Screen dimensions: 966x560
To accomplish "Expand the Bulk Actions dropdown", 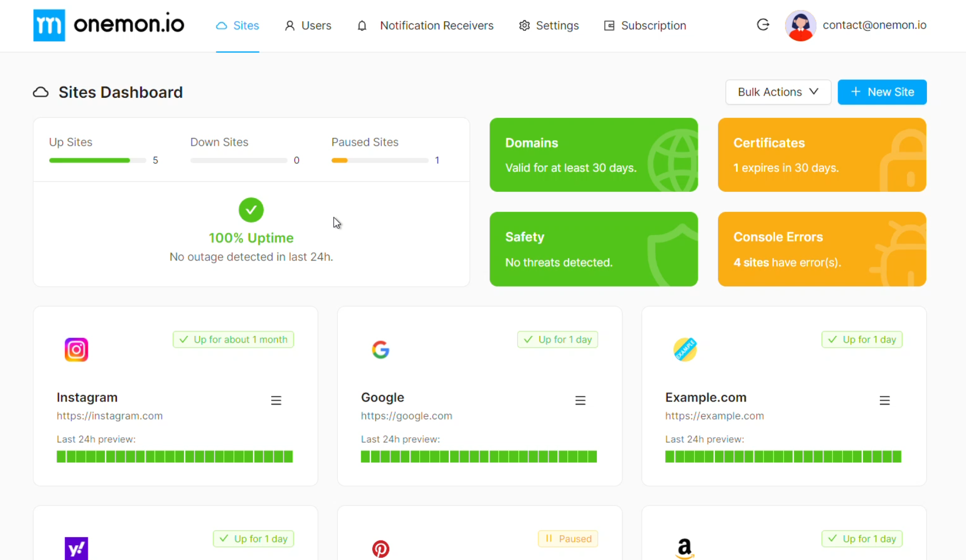I will tap(778, 92).
